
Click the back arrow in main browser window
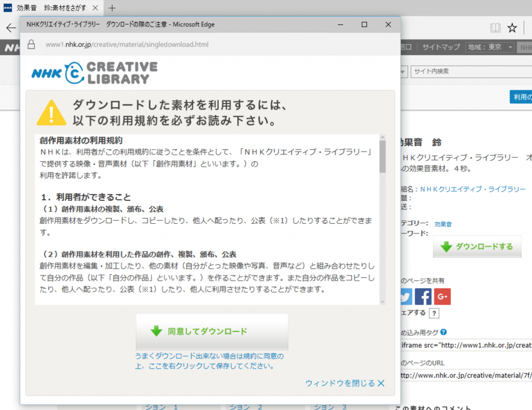coord(11,28)
